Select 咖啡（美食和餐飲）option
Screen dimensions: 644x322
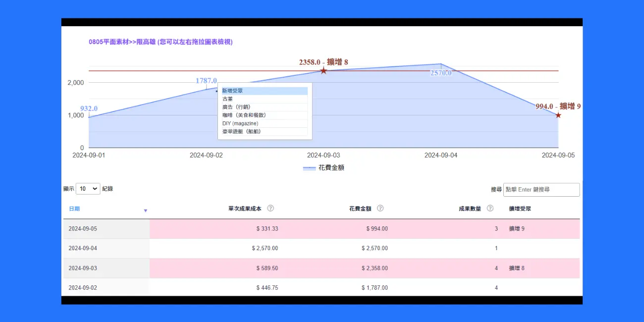(x=265, y=115)
